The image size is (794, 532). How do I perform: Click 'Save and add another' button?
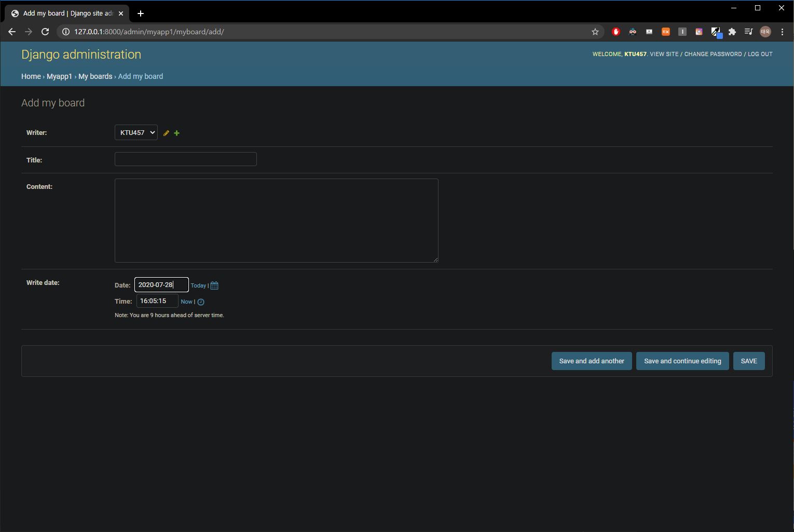coord(592,361)
